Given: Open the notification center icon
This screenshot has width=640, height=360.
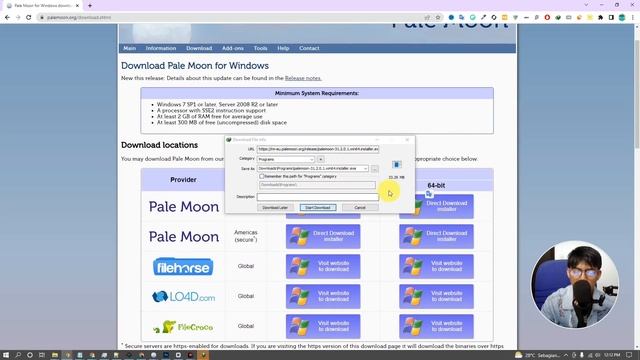Looking at the screenshot, I should tap(629, 355).
